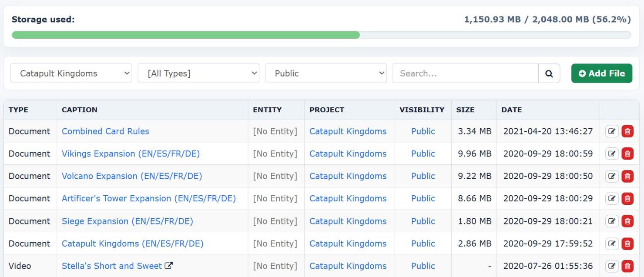Delete the Artificer's Tower Expansion file
Screen dimensions: 644x277
coord(627,199)
